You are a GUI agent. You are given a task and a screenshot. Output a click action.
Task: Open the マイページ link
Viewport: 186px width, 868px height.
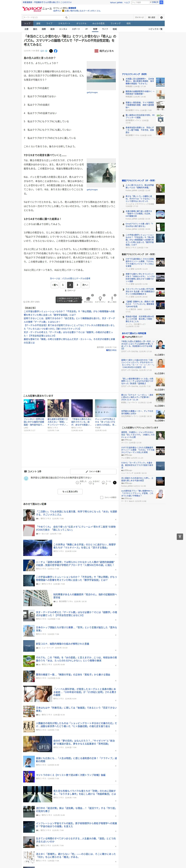click(x=139, y=18)
